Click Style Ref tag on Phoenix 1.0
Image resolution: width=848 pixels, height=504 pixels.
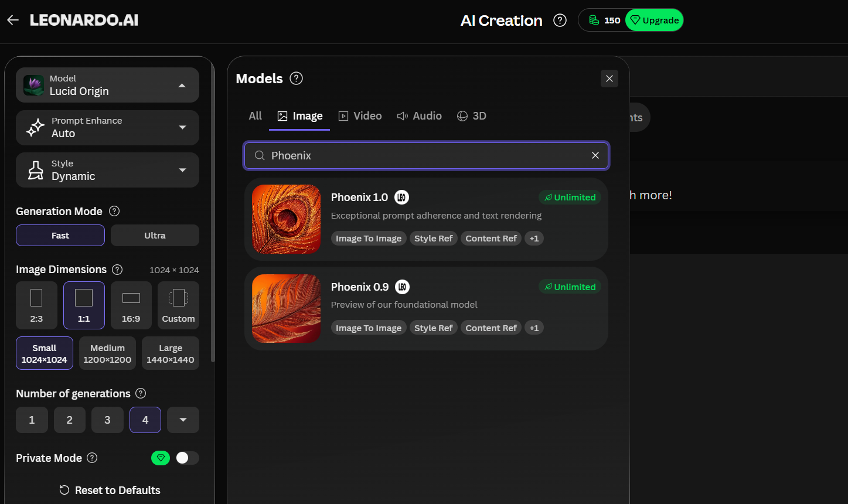coord(434,239)
